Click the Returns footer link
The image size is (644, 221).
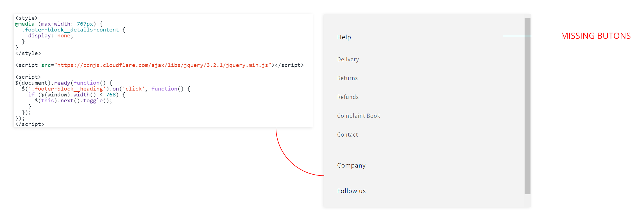pos(347,78)
